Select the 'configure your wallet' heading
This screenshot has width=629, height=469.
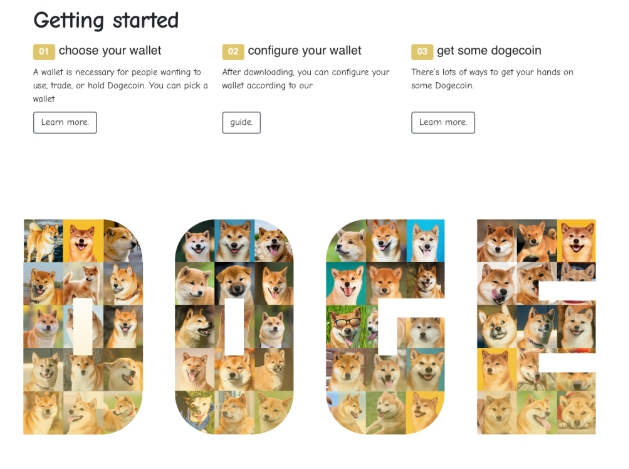305,50
